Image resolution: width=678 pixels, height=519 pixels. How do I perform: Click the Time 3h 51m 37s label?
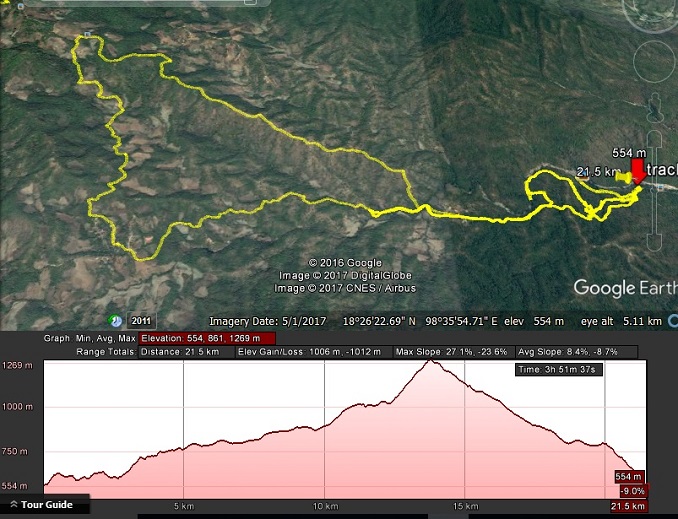click(559, 369)
